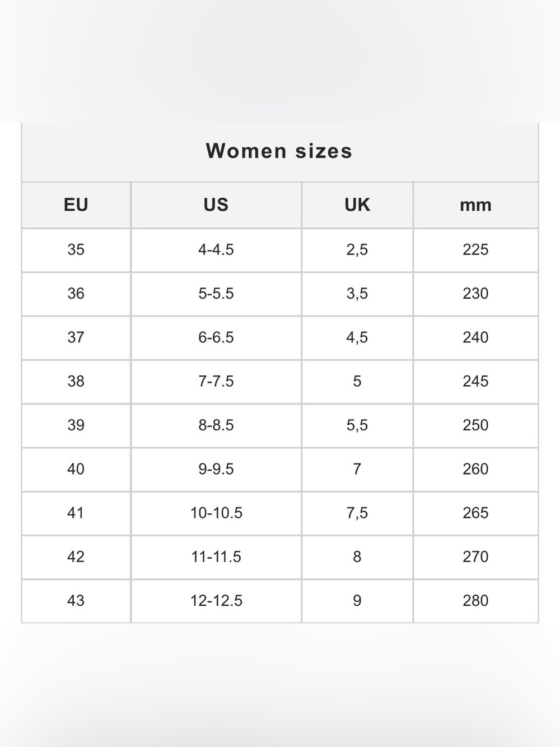Click US size 9-9.5 cell
560x747 pixels.
(216, 469)
